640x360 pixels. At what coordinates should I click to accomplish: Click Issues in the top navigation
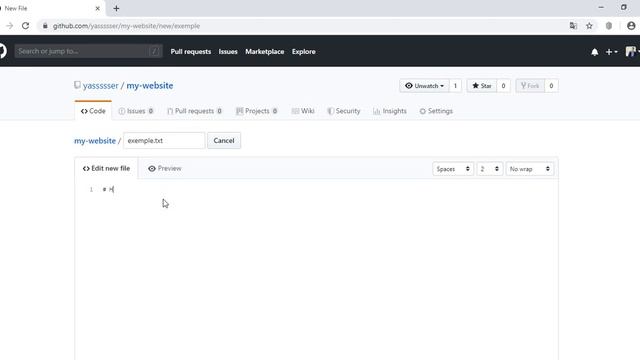pyautogui.click(x=228, y=52)
